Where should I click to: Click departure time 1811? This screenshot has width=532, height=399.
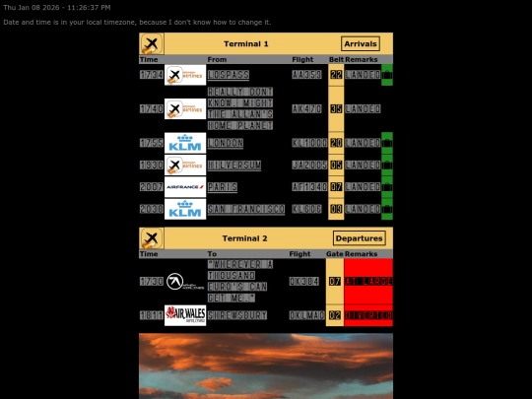152,315
